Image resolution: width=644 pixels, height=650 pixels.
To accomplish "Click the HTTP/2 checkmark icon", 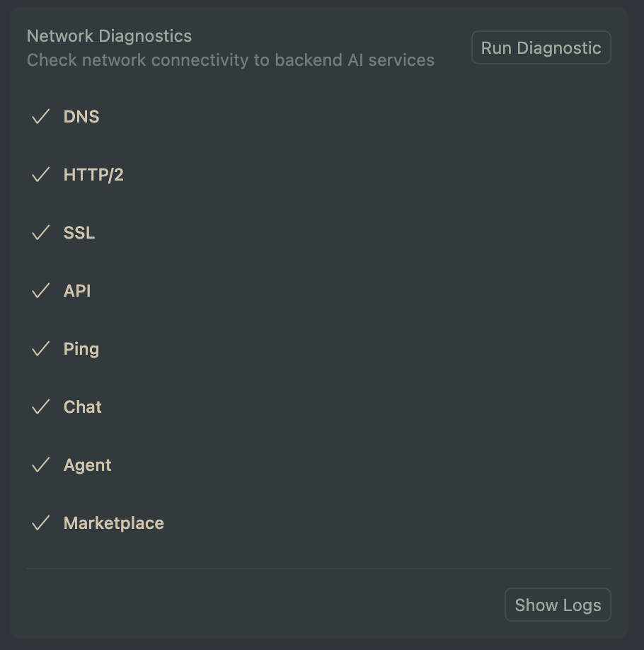I will [x=41, y=174].
